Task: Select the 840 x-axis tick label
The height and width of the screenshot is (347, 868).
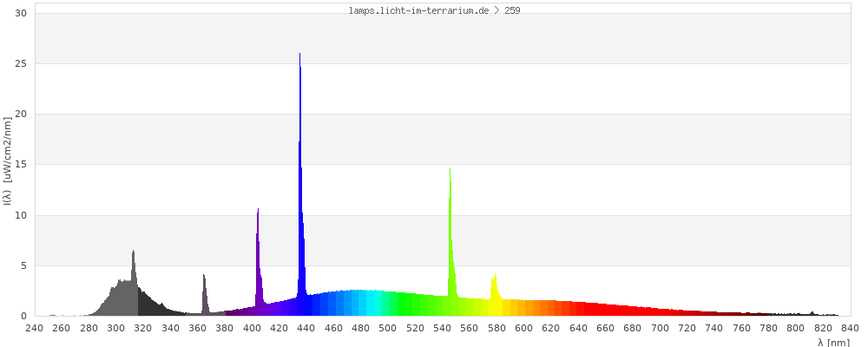Action: click(851, 328)
